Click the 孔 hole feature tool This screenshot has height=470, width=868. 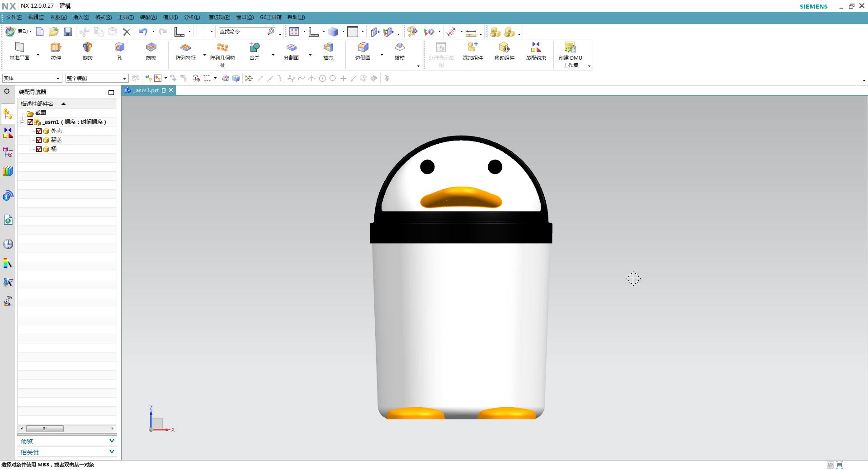point(119,52)
